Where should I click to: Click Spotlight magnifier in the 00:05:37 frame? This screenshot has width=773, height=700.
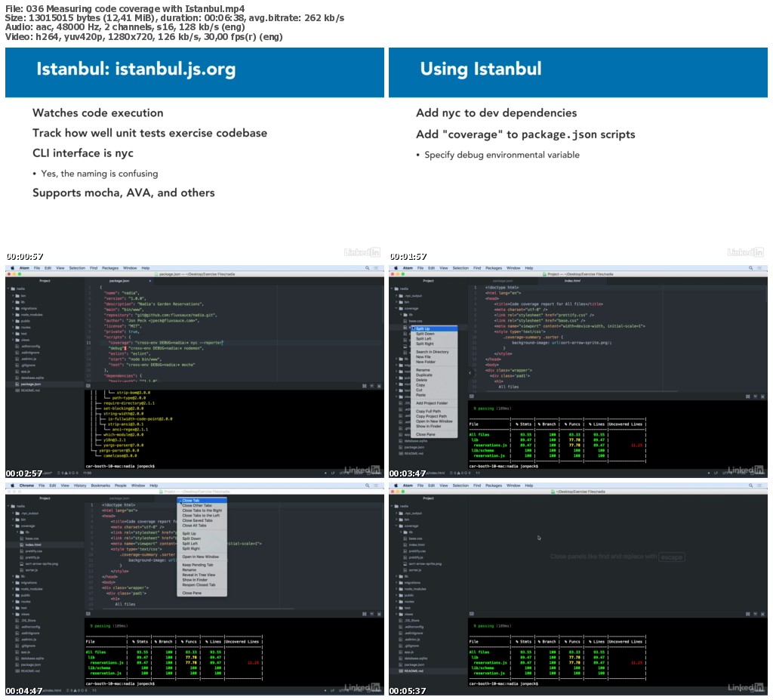click(751, 486)
